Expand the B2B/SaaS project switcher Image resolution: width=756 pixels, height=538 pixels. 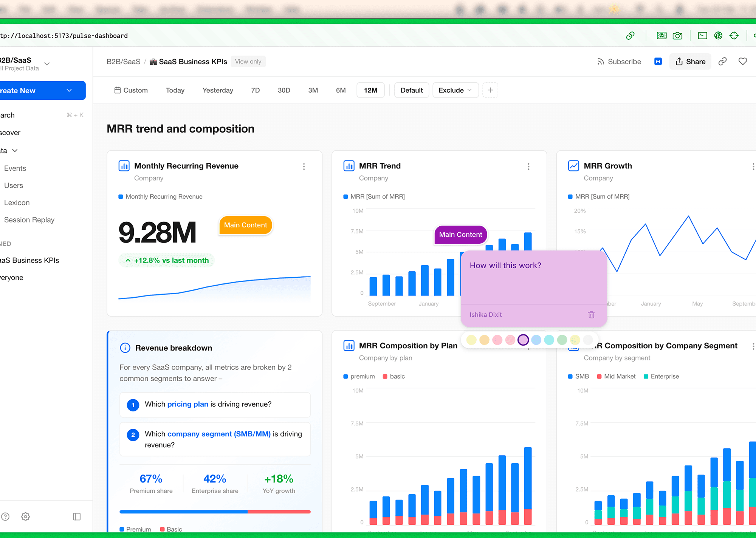47,64
